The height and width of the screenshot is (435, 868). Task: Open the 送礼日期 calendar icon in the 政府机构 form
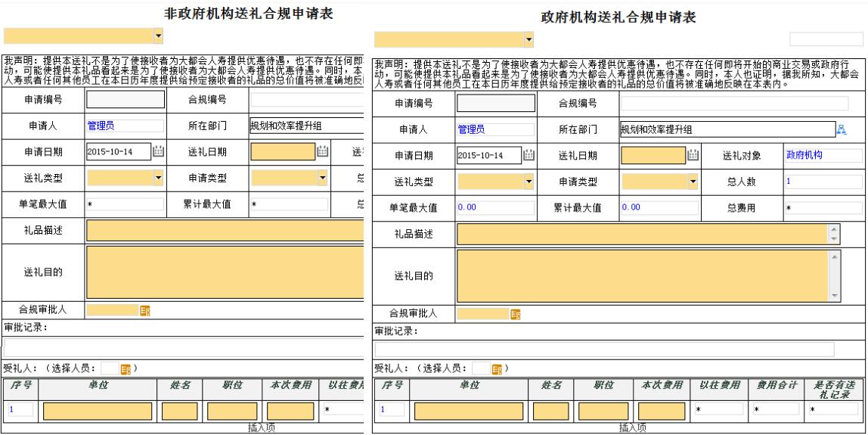coord(693,155)
